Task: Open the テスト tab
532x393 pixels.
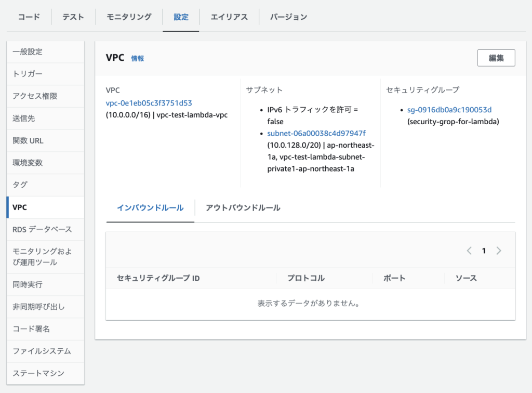Action: [73, 17]
